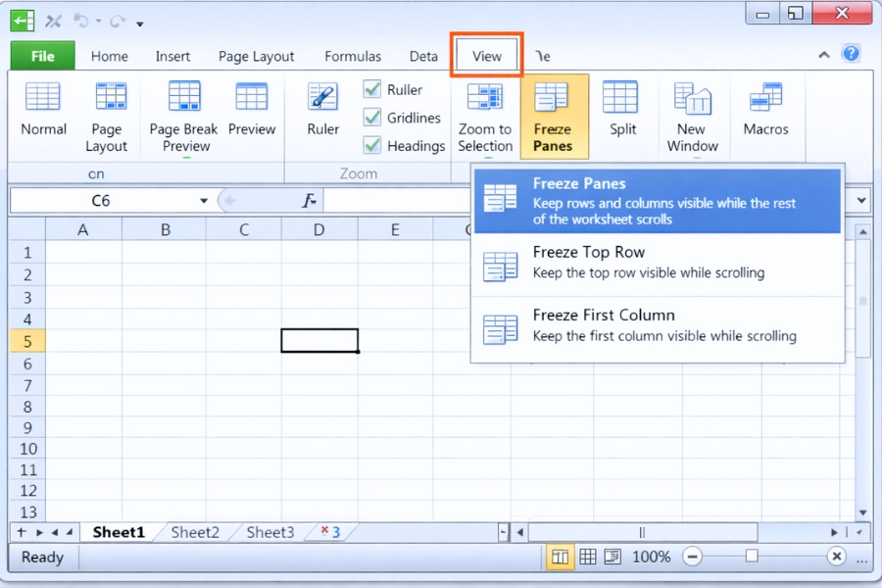
Task: Uncheck the Headings option
Action: pos(373,145)
